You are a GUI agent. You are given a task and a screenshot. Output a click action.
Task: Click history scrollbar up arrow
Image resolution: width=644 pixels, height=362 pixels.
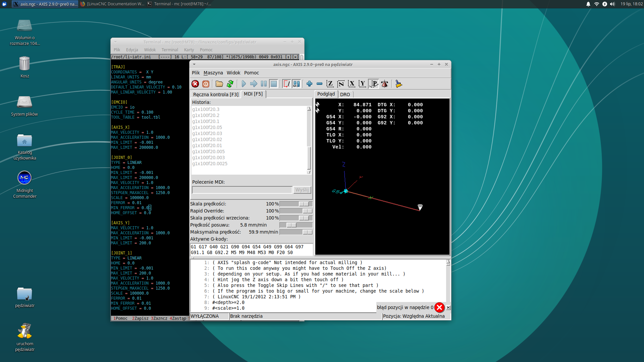[309, 109]
